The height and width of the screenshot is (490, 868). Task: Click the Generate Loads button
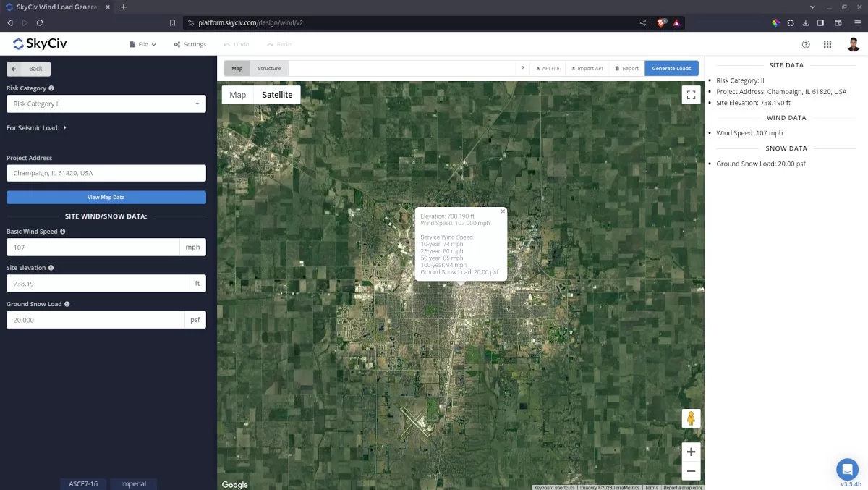coord(671,67)
